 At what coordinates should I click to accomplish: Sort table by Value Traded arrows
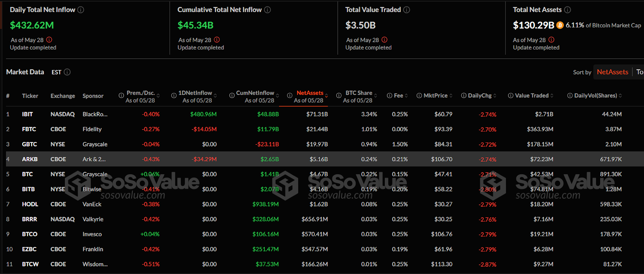click(552, 96)
